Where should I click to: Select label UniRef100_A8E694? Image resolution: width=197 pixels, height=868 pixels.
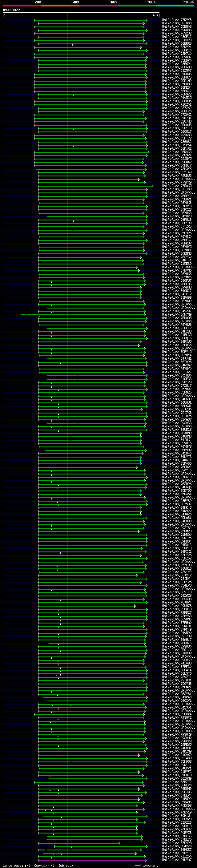[x=177, y=64]
